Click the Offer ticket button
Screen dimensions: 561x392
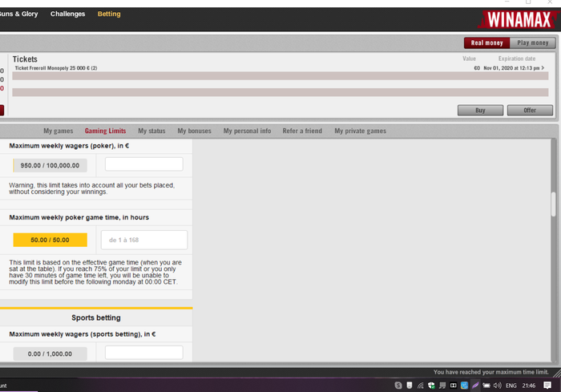coord(530,111)
